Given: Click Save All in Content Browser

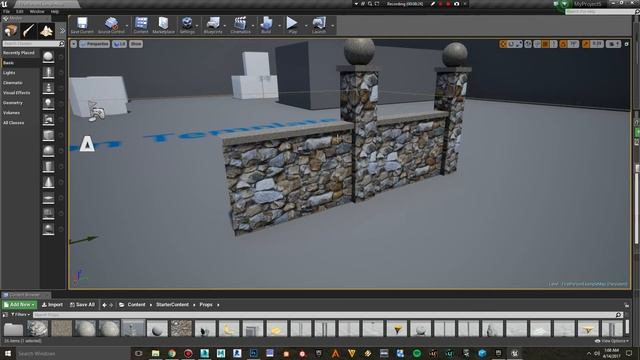Looking at the screenshot, I should (x=82, y=304).
